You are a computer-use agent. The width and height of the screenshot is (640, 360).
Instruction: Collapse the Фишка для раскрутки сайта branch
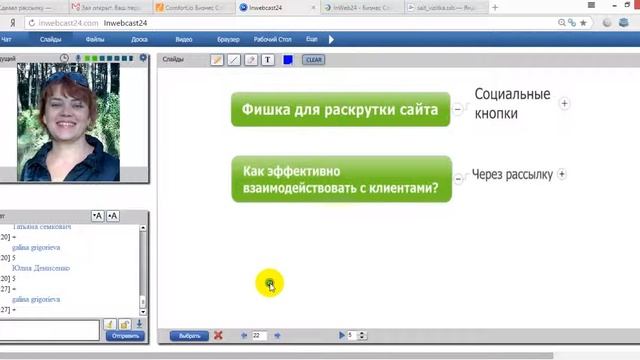[458, 109]
